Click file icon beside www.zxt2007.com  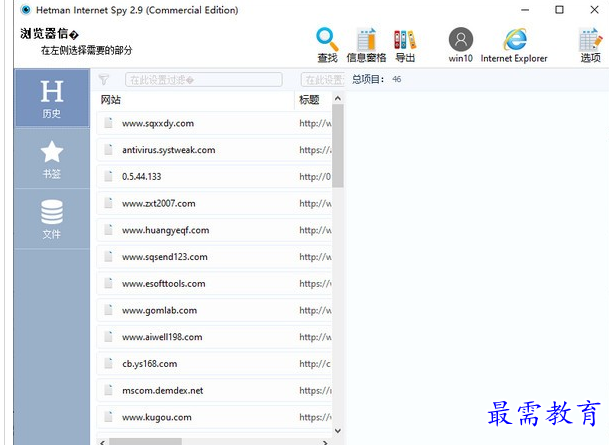(108, 203)
